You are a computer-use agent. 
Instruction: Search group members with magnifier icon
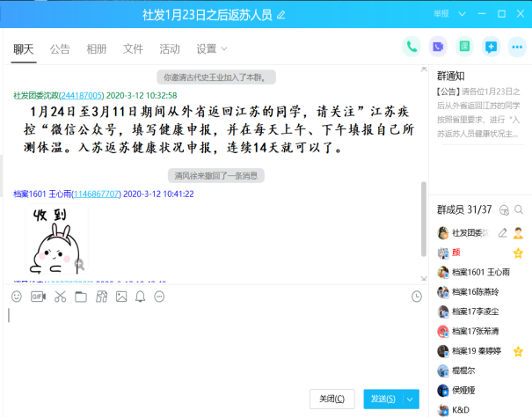point(520,209)
